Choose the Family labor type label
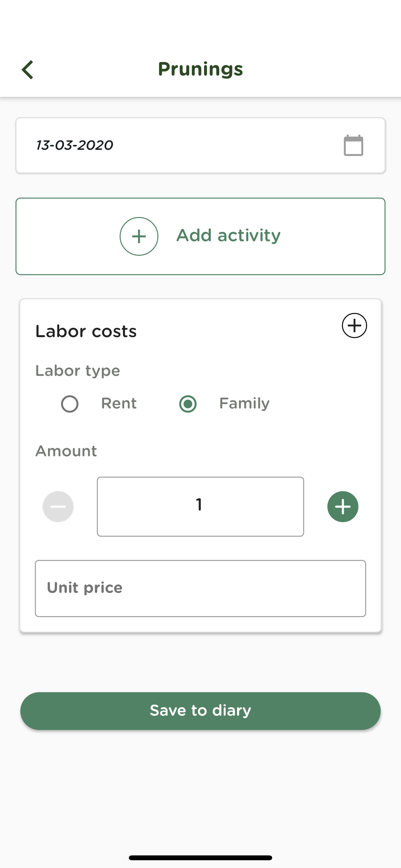The height and width of the screenshot is (868, 401). click(244, 403)
